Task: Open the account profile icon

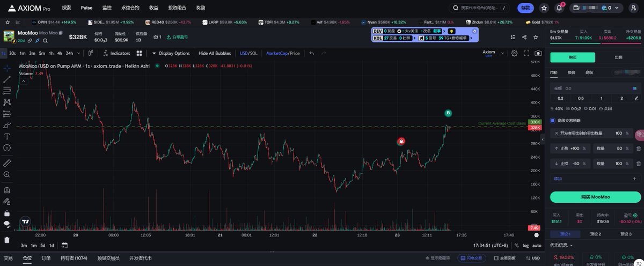Action: 633,8
